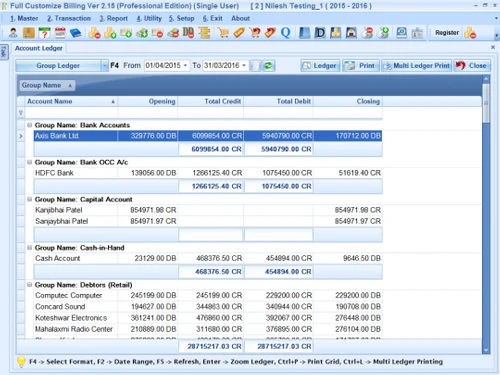Click the plain shopping cart icon
The image size is (500, 375).
tap(223, 33)
